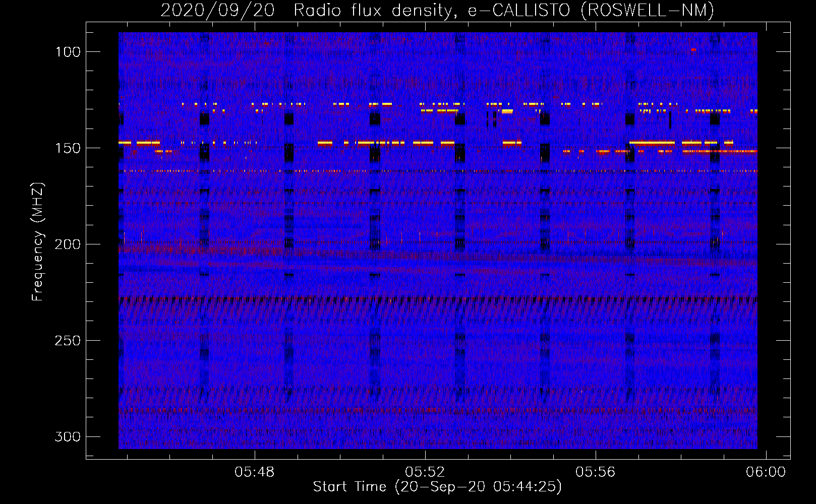Click the 05:48 time tick label
Image resolution: width=816 pixels, height=504 pixels.
[255, 472]
